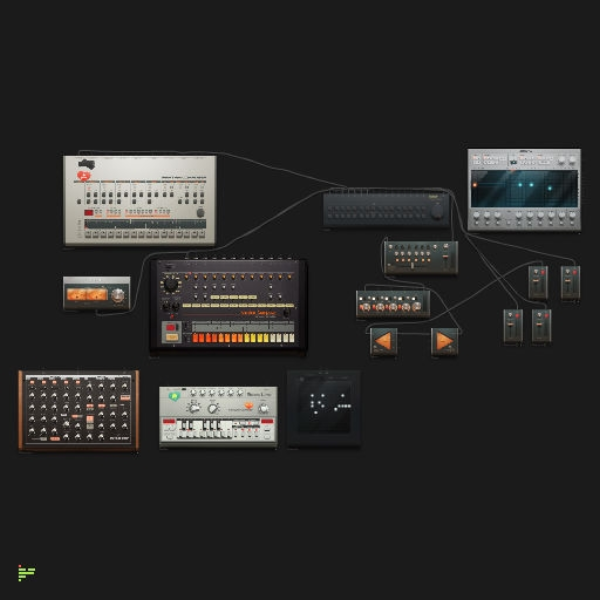Click the green Audiotool logo in the corner

26,572
